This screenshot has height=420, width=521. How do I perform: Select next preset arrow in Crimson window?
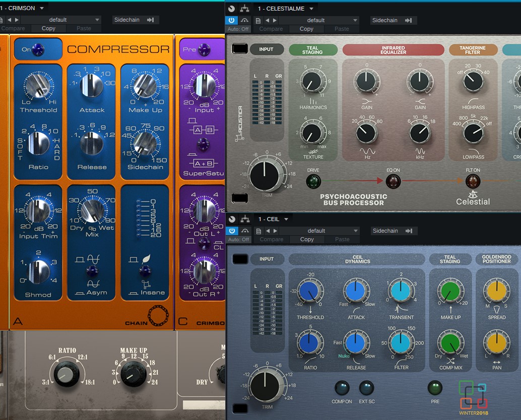(x=17, y=20)
